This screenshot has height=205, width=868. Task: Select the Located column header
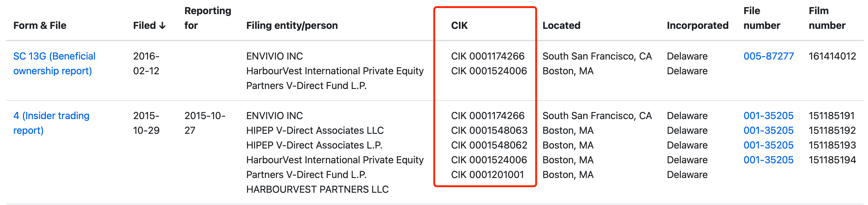pyautogui.click(x=561, y=25)
